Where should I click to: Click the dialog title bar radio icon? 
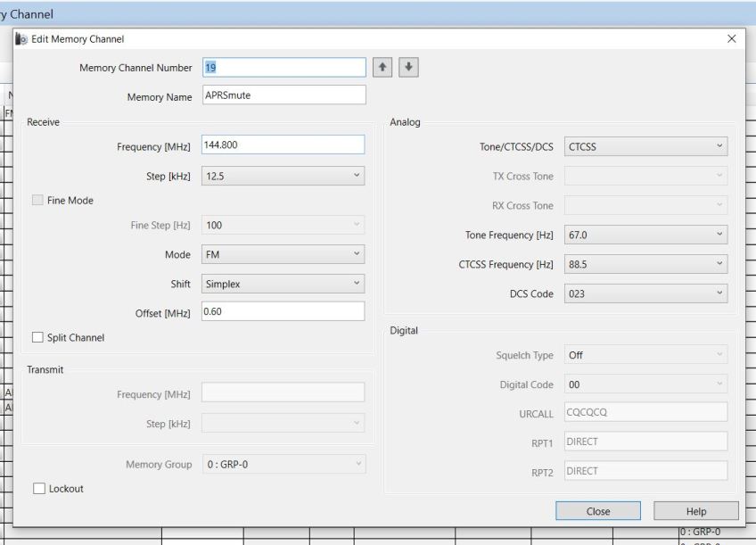pyautogui.click(x=21, y=39)
